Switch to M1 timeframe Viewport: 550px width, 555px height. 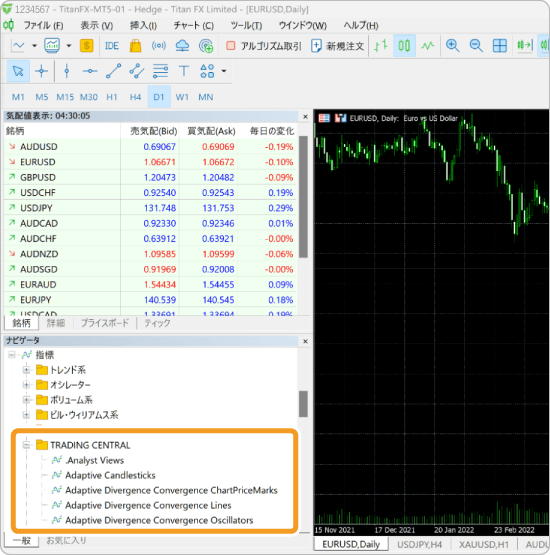[x=18, y=97]
